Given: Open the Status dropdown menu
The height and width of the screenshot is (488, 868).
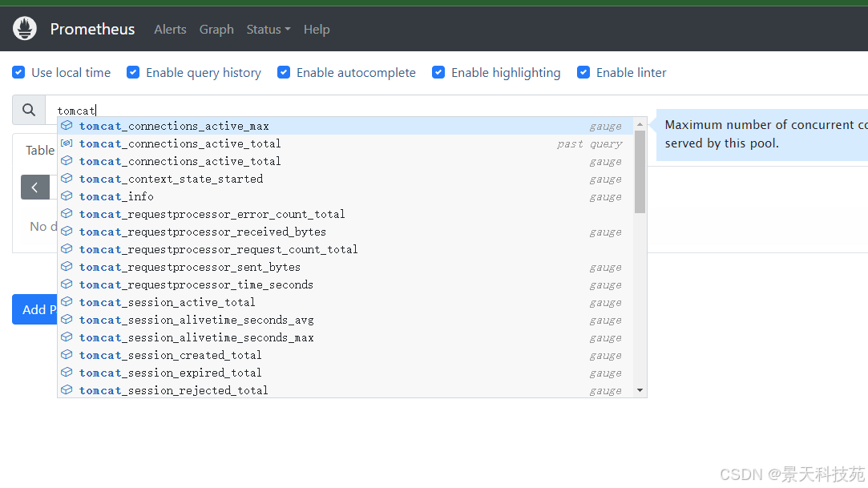Looking at the screenshot, I should point(268,29).
